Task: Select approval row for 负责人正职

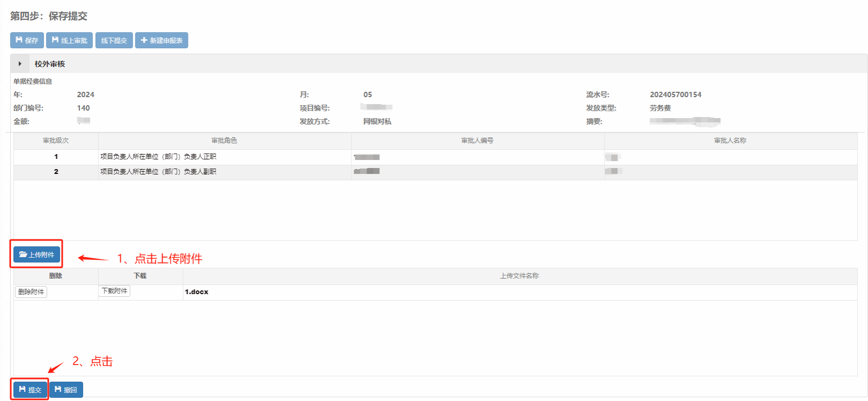Action: click(x=158, y=157)
